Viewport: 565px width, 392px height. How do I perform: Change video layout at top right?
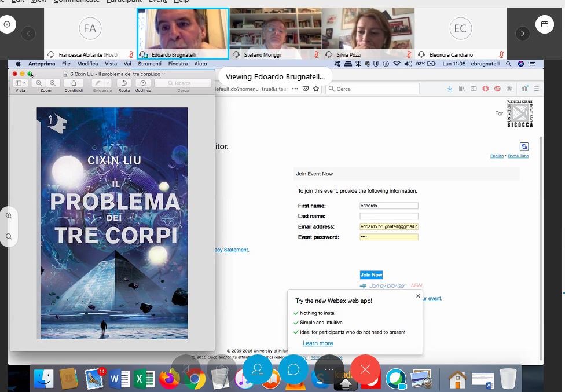pyautogui.click(x=545, y=24)
